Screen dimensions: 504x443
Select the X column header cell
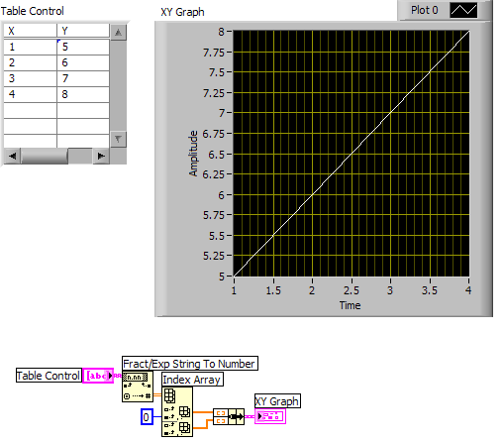[x=30, y=31]
